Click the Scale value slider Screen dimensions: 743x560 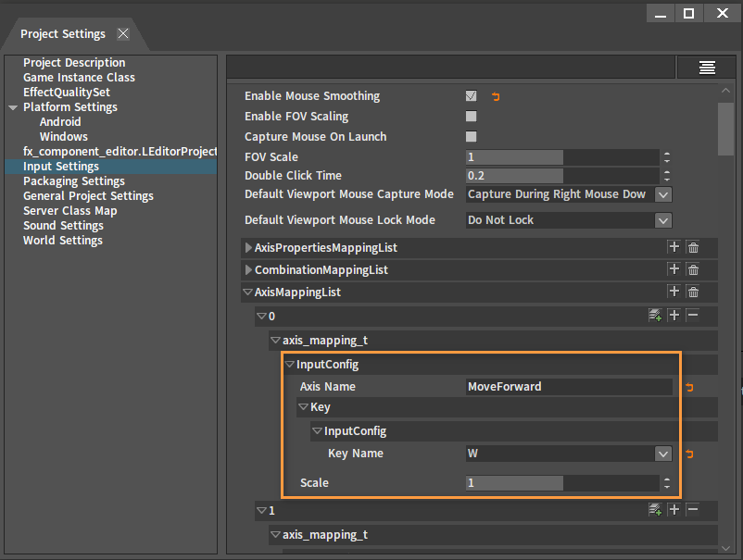(x=562, y=483)
